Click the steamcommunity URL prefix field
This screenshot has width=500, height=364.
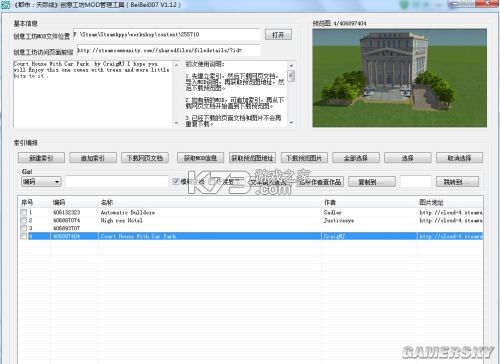[169, 50]
